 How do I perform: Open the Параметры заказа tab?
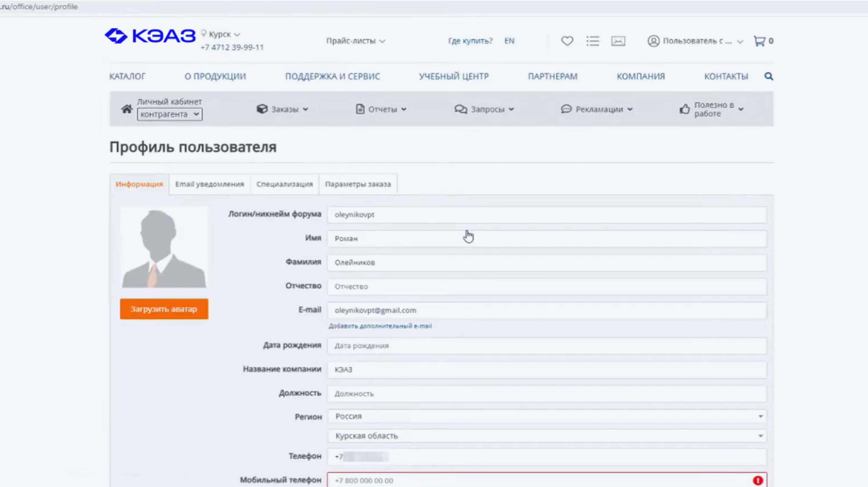pos(358,184)
